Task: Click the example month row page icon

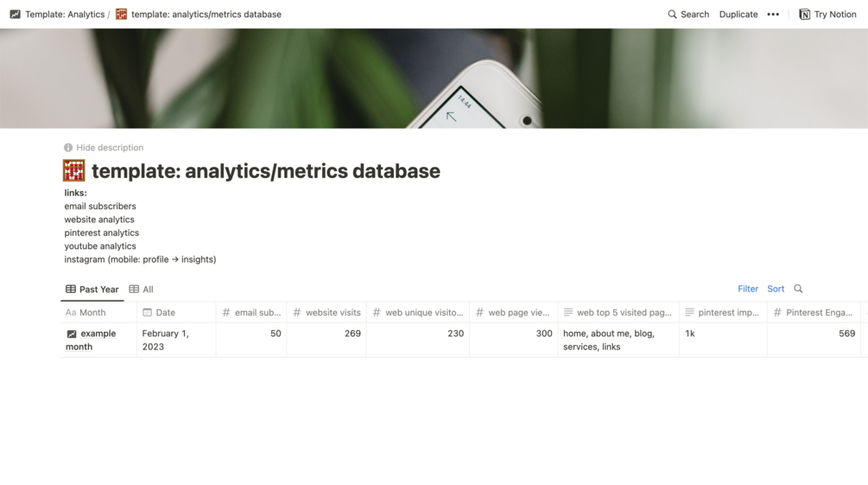Action: pos(72,334)
